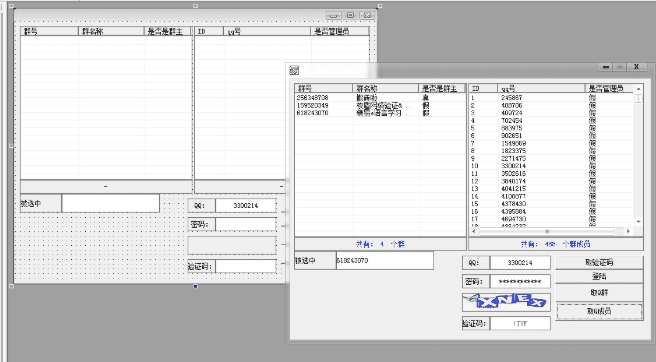Click the qq号 column header in front window
The image size is (656, 362).
[541, 88]
